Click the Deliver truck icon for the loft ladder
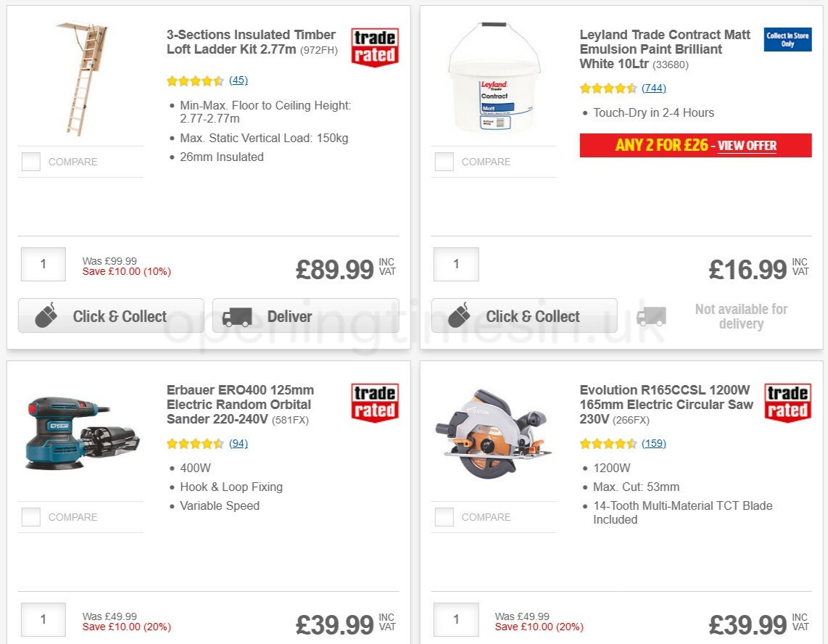The height and width of the screenshot is (644, 828). [x=239, y=315]
